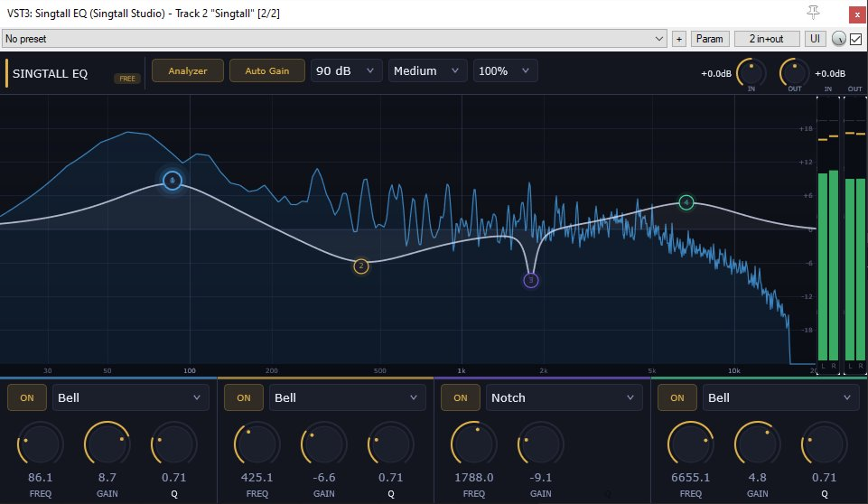Open the 90 dB range dropdown
868x504 pixels.
346,70
